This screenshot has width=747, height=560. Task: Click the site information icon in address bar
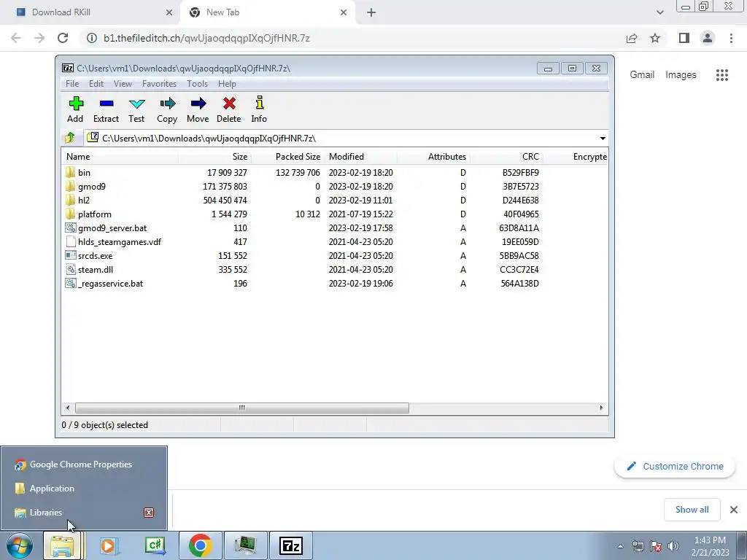click(x=91, y=38)
